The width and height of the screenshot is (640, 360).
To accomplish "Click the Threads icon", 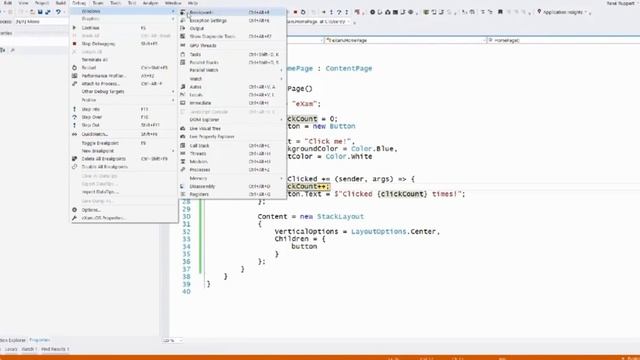I will [183, 153].
